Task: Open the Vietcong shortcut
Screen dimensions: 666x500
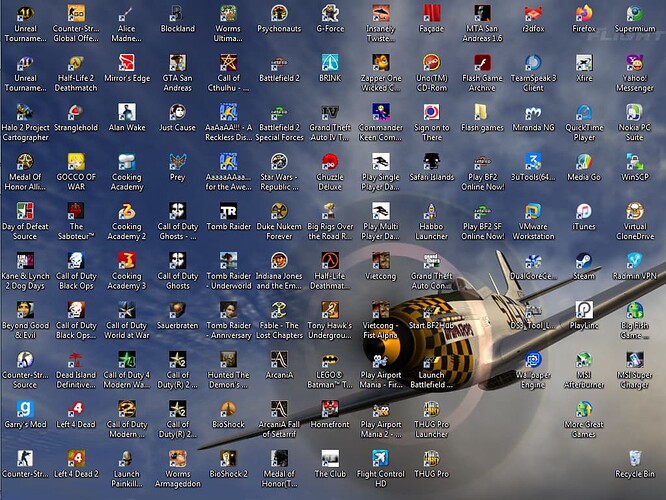Action: coord(381,267)
